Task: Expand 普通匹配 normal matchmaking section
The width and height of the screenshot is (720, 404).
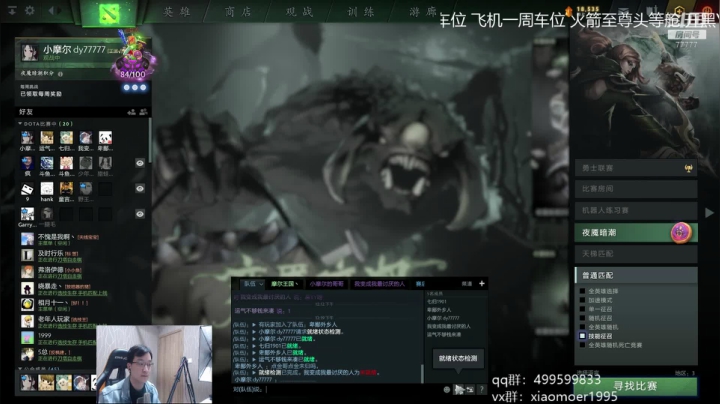Action: click(636, 275)
